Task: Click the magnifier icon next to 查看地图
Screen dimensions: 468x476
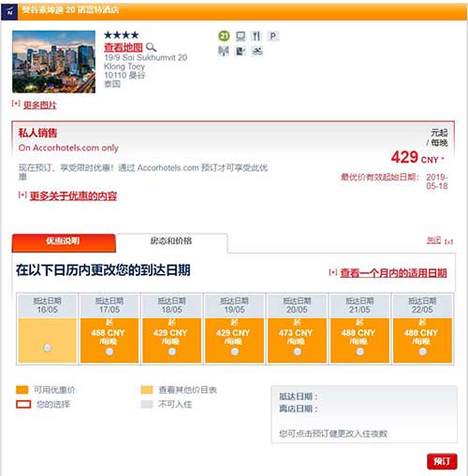Action: click(151, 47)
